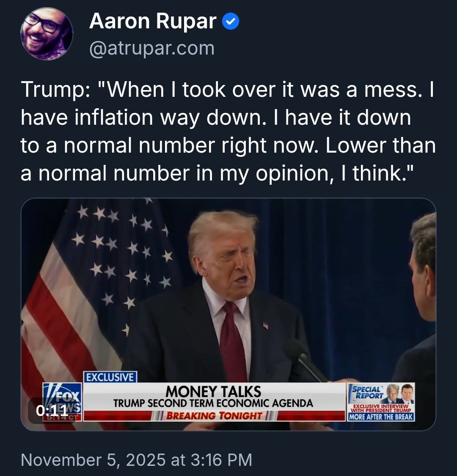This screenshot has height=476, width=457.
Task: Play the embedded Fox News video
Action: [228, 296]
